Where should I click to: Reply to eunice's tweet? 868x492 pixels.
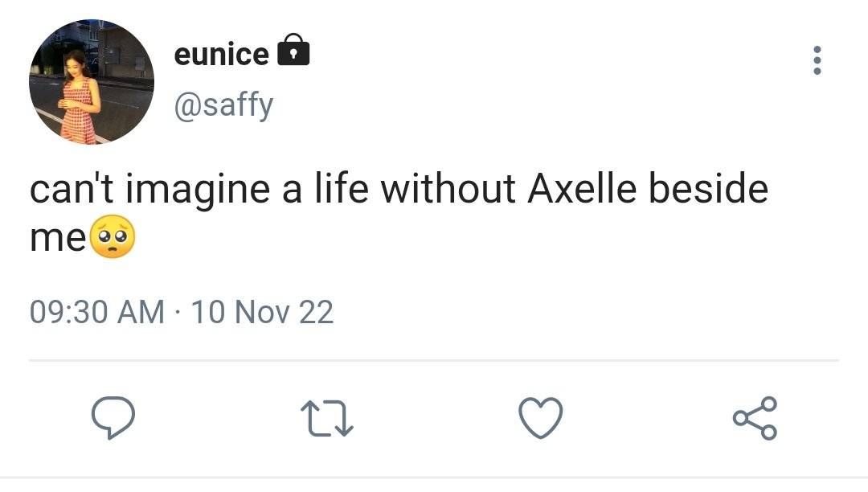point(113,418)
